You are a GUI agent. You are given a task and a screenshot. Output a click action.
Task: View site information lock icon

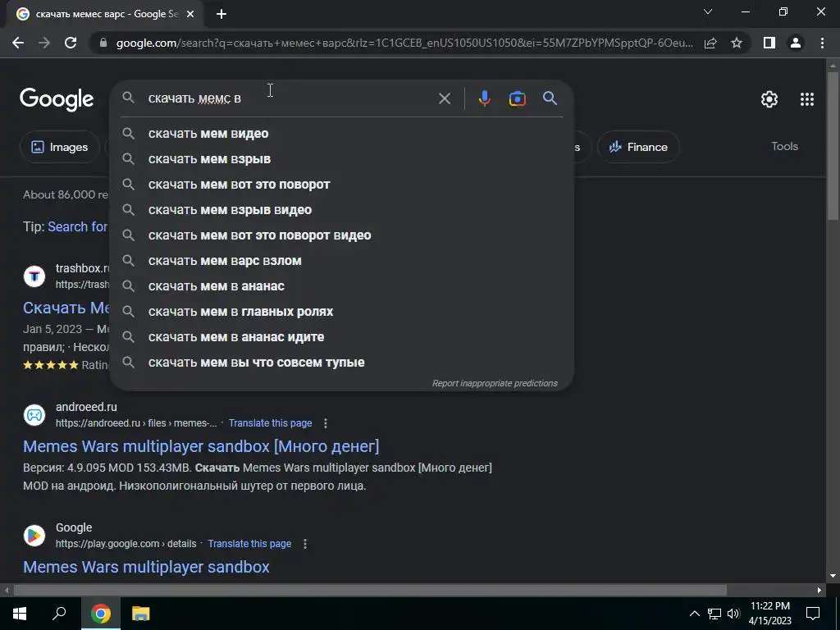103,43
